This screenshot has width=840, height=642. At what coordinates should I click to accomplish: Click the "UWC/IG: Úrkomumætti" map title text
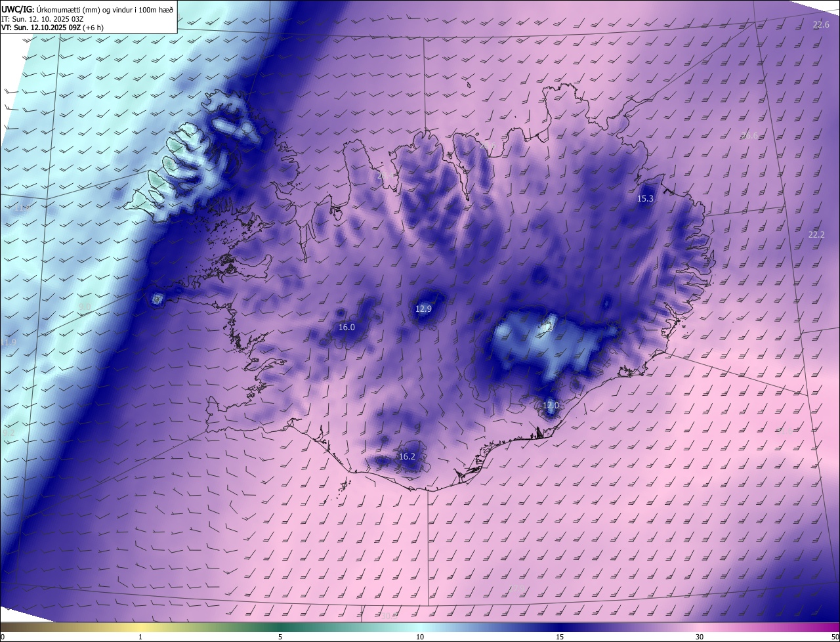(x=87, y=9)
